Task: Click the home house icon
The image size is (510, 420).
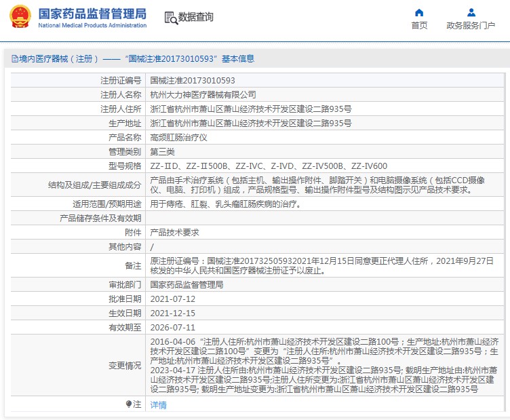Action: pyautogui.click(x=419, y=12)
